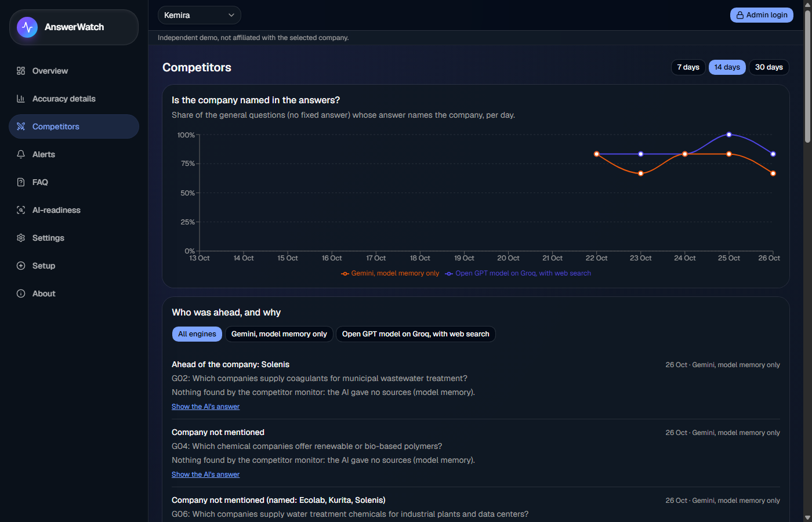Screen dimensions: 812x522
Task: Click the Competitors crossed swords icon
Action: point(21,126)
